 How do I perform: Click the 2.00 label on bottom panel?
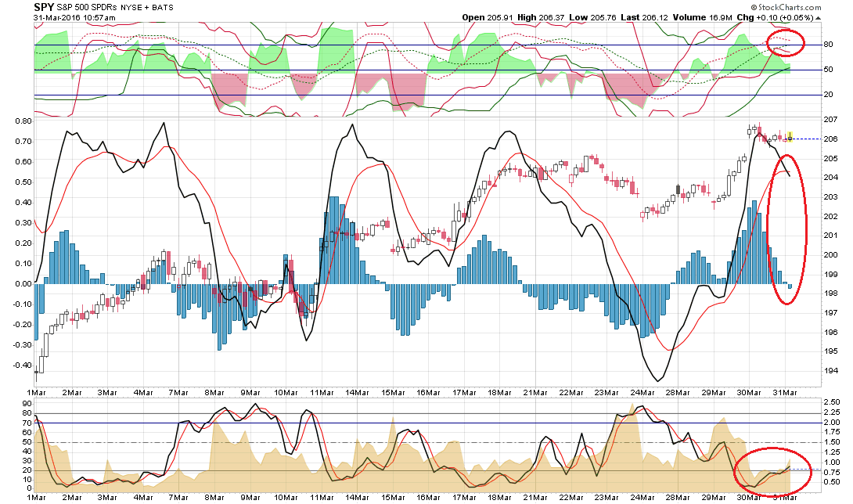[x=833, y=423]
